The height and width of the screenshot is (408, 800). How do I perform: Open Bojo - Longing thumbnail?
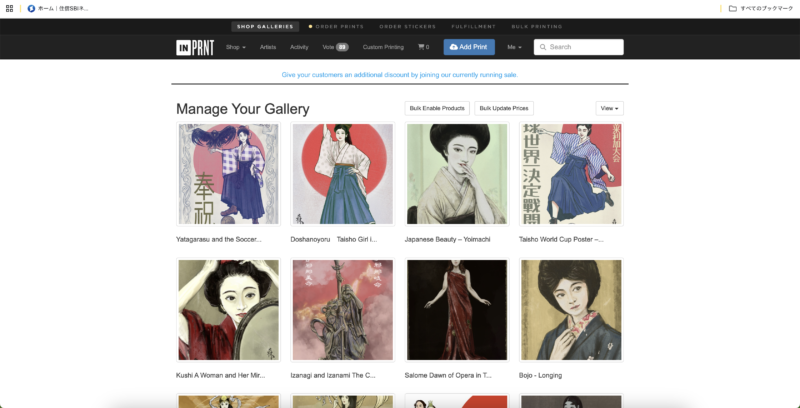coord(571,310)
